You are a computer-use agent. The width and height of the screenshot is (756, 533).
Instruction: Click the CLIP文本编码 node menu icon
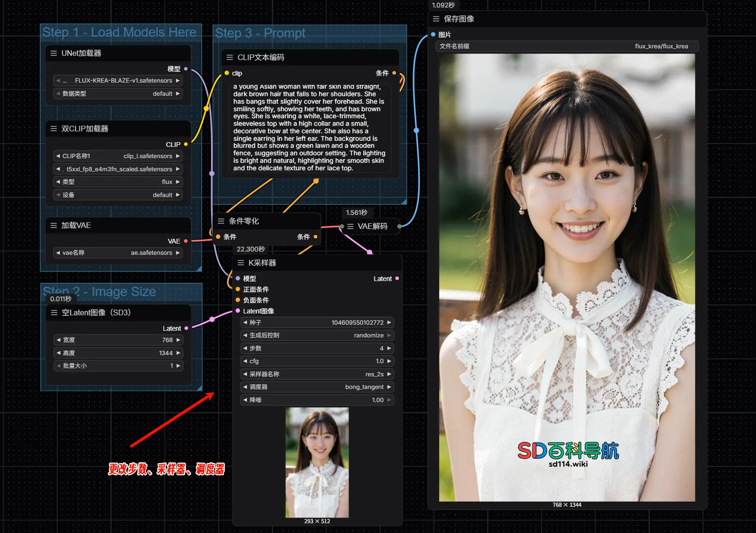click(229, 57)
